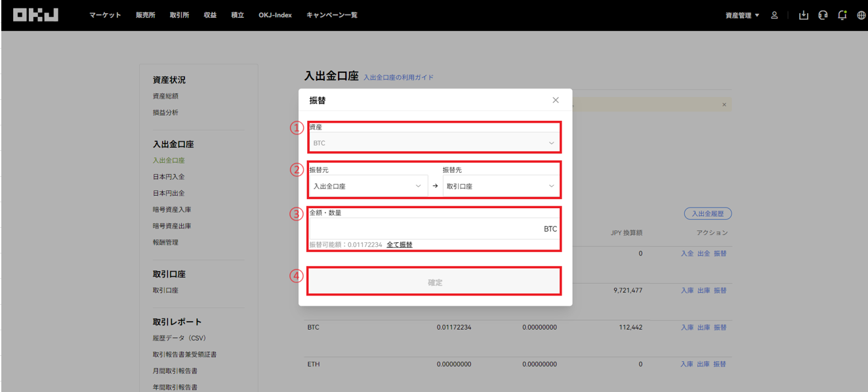The height and width of the screenshot is (392, 868).
Task: Open the user profile icon
Action: [x=774, y=15]
